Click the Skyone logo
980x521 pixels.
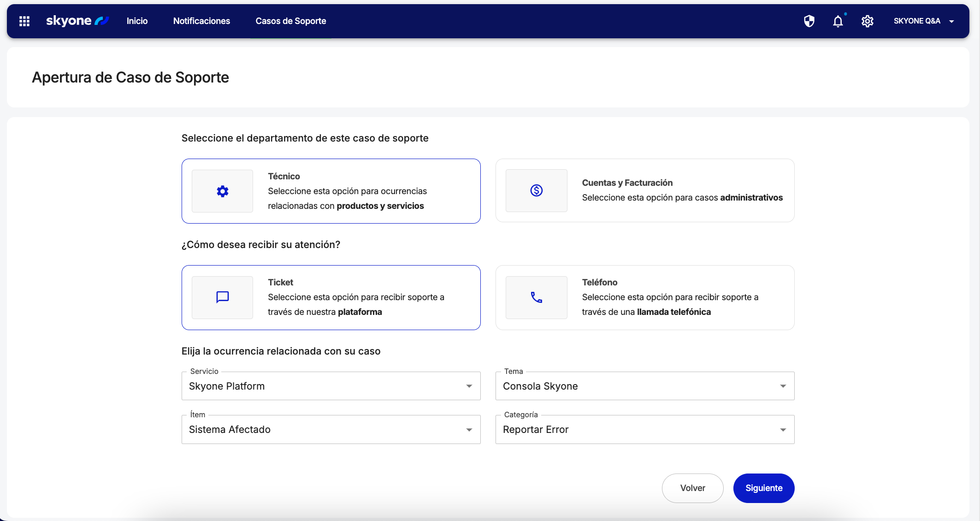click(77, 21)
